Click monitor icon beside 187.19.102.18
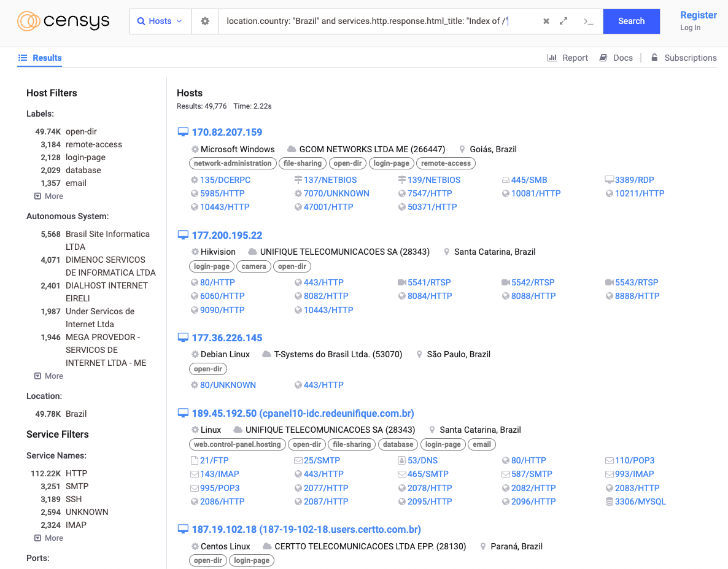Viewport: 728px width, 569px height. [x=183, y=529]
